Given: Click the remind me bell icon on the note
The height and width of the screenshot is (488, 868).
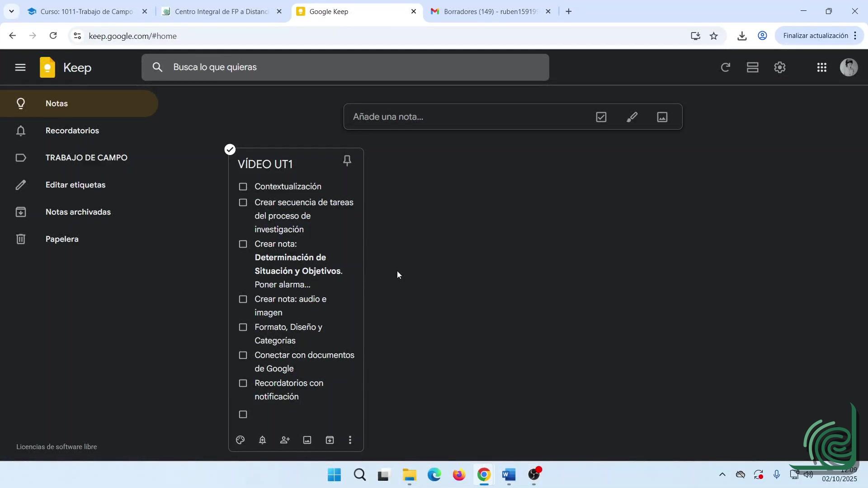Looking at the screenshot, I should [262, 440].
